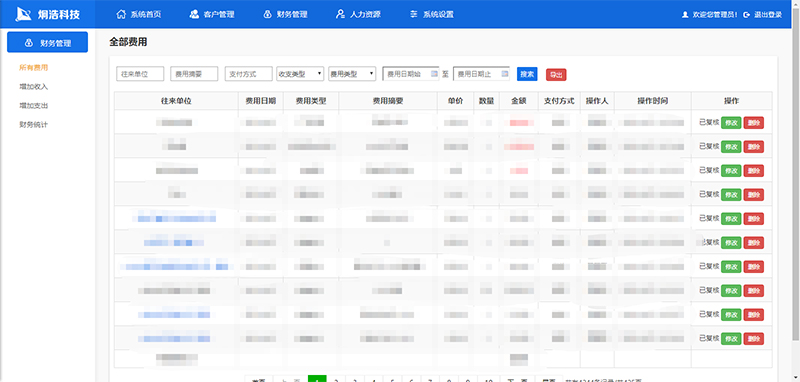Open calendar icon in 费用日期始 field
Viewport: 800px width, 382px height.
click(434, 74)
